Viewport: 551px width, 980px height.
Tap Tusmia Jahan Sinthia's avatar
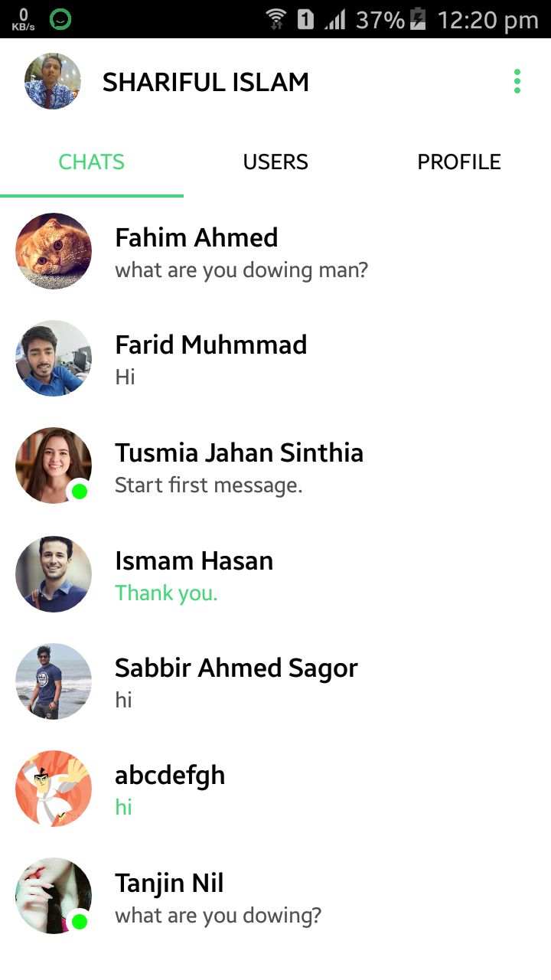click(54, 465)
